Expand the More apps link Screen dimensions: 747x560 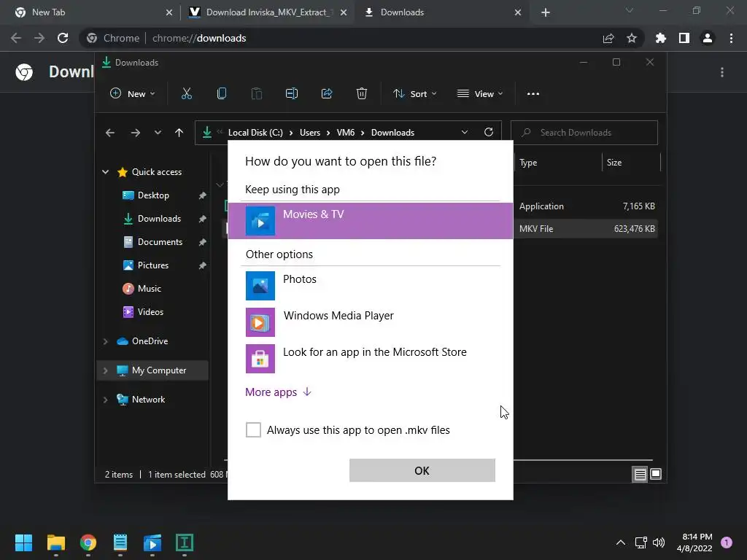[278, 392]
